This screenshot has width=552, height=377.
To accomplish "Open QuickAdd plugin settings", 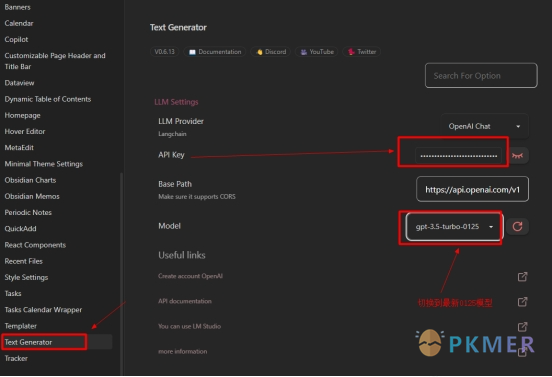I will (x=20, y=229).
